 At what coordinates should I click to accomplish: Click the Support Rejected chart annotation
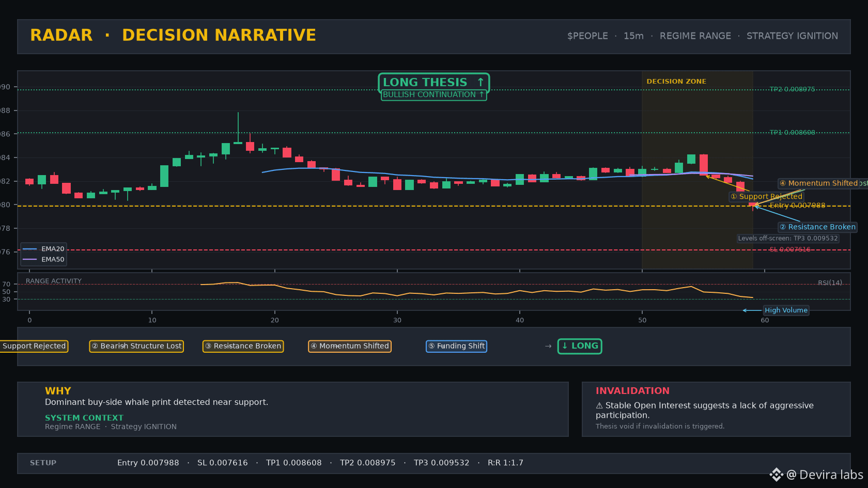(x=767, y=197)
